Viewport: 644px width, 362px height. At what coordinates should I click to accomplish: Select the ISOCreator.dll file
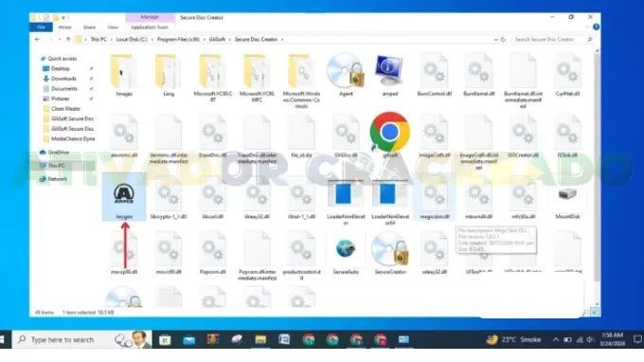coord(523,136)
